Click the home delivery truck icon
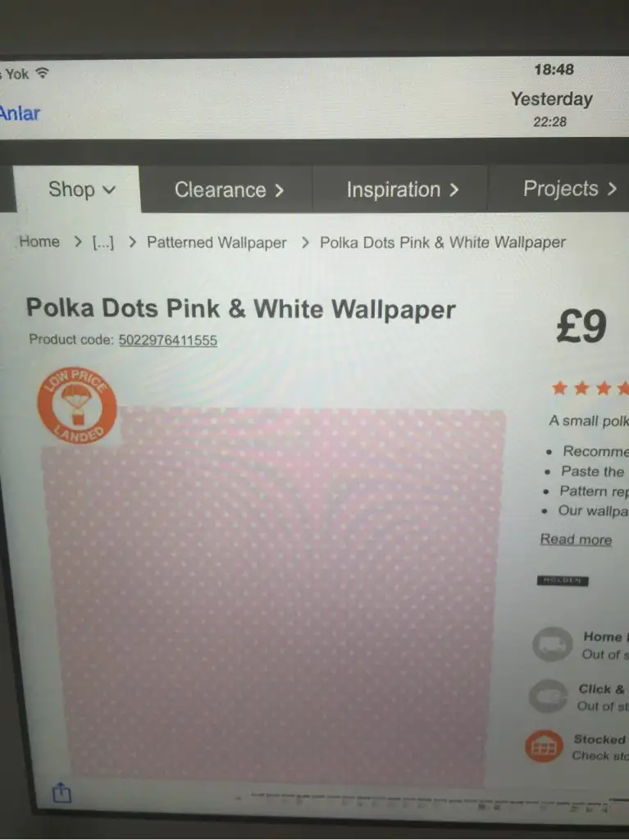Image resolution: width=629 pixels, height=840 pixels. 553,644
